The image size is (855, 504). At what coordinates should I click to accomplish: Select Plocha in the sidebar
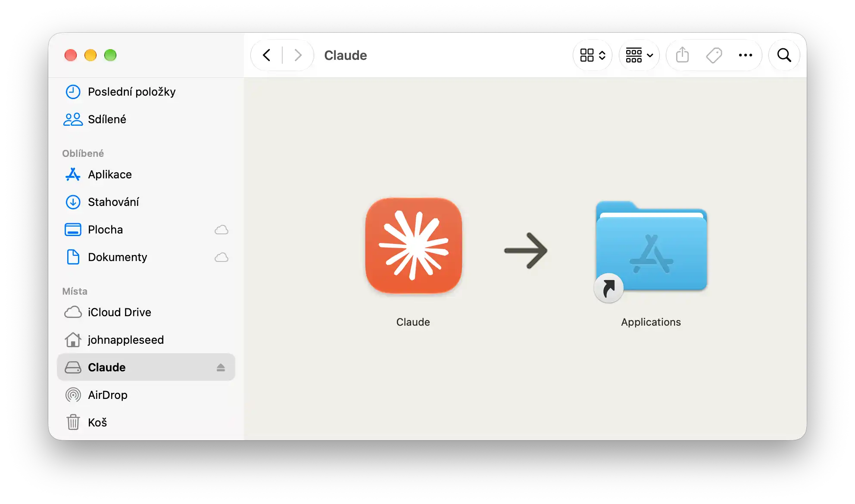point(146,230)
